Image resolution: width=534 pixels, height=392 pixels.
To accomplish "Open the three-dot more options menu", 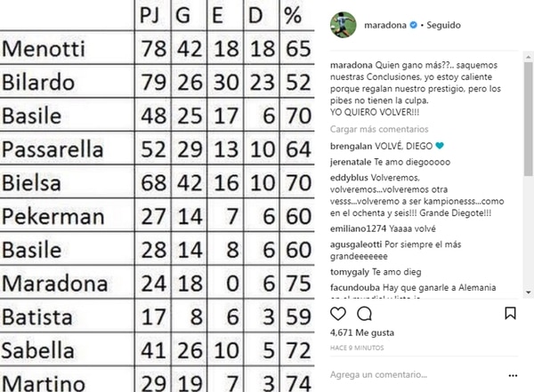I will [513, 376].
